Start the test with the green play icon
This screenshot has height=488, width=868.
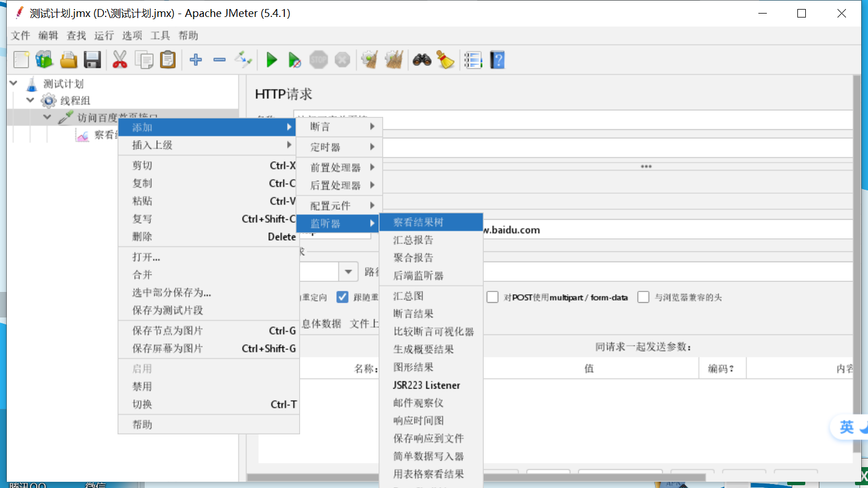pos(272,59)
